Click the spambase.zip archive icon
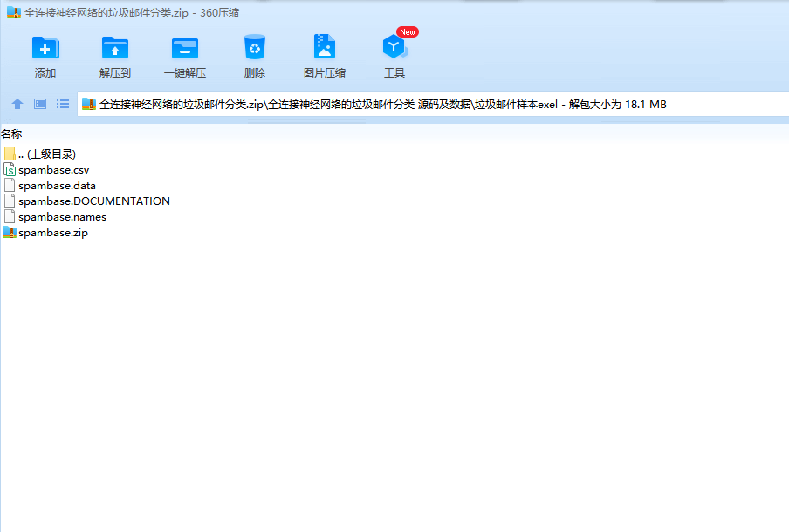 (10, 232)
